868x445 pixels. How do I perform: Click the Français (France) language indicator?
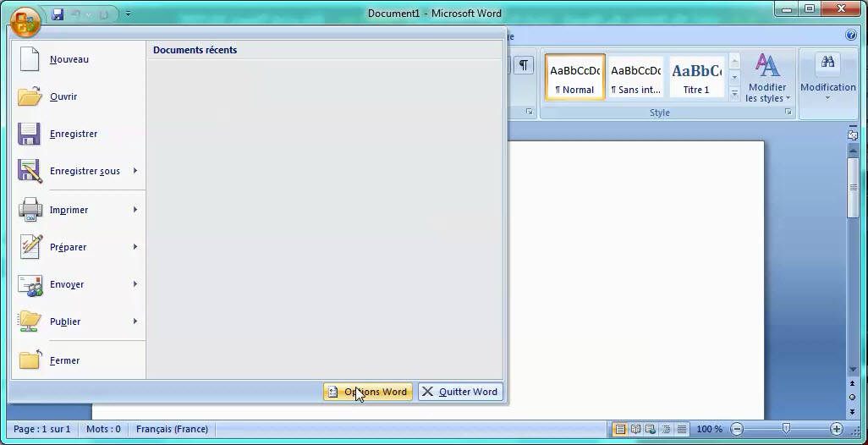[x=172, y=429]
